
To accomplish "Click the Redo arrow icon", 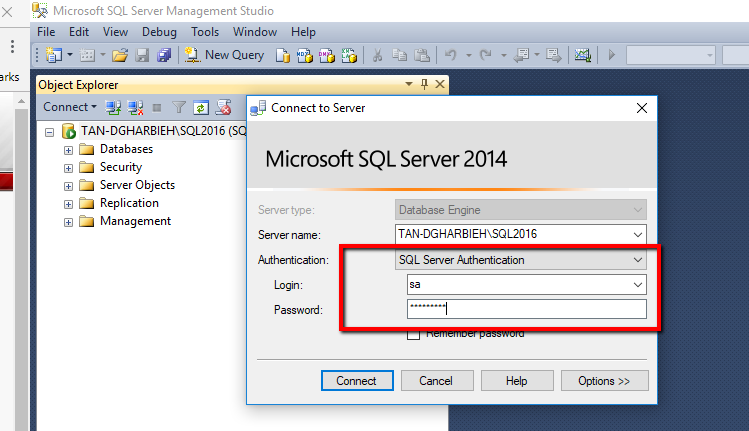I will coord(485,55).
